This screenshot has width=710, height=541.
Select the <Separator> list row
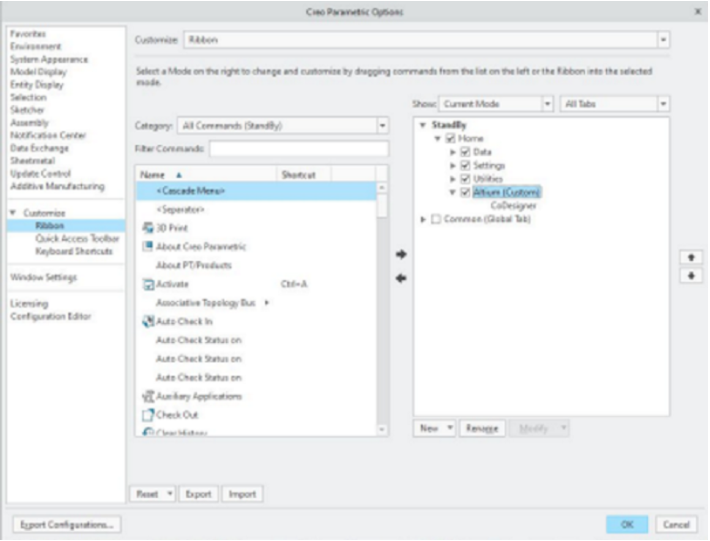click(x=256, y=210)
